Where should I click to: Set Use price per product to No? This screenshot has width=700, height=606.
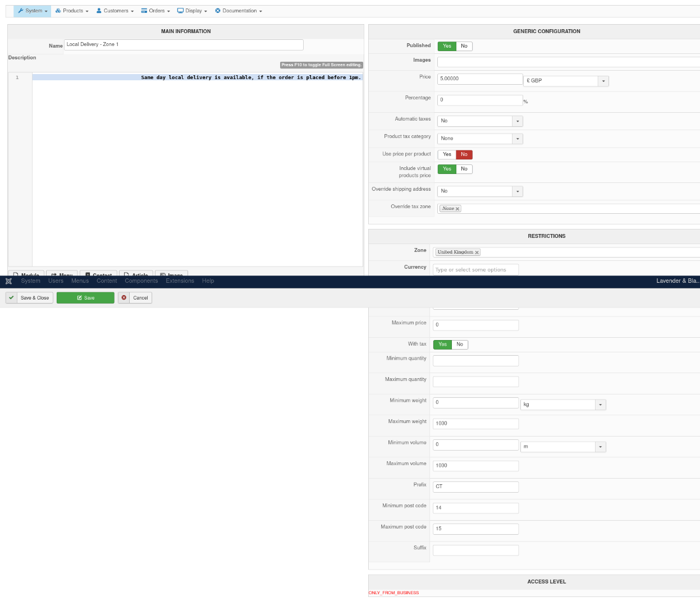click(x=464, y=154)
